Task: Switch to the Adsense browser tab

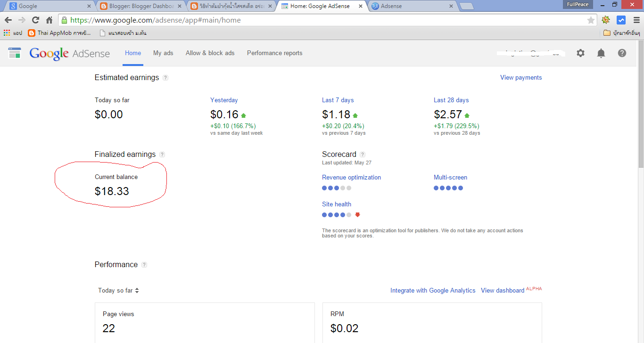Action: point(413,6)
